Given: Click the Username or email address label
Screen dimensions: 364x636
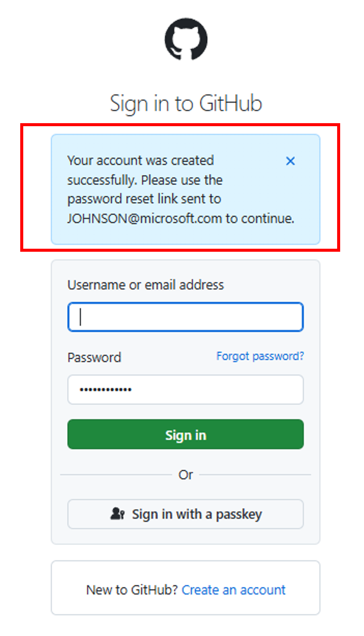Looking at the screenshot, I should tap(145, 285).
